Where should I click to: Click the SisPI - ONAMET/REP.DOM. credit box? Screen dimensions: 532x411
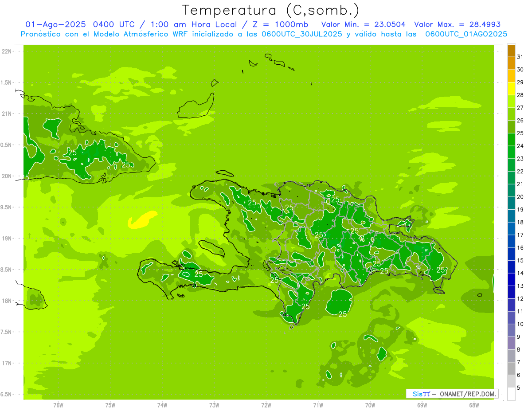click(x=452, y=394)
